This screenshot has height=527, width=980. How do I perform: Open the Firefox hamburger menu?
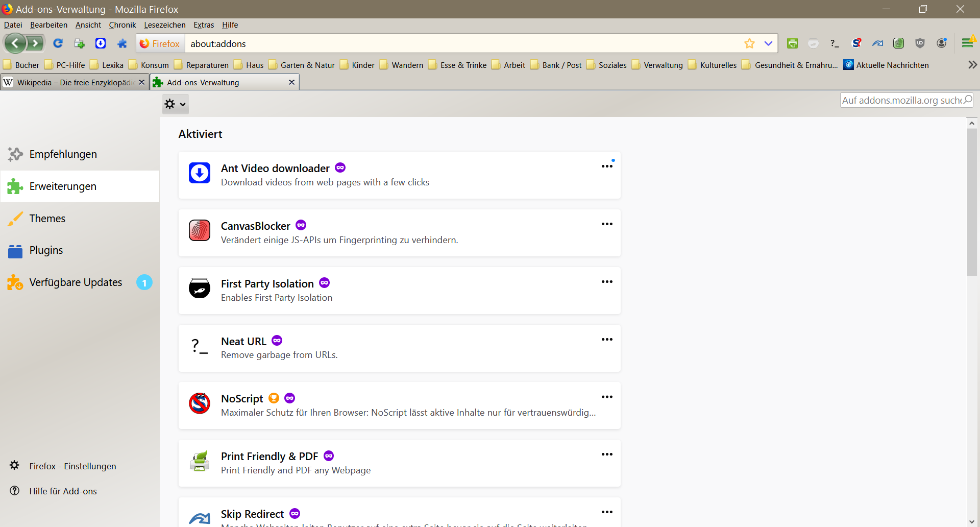tap(967, 43)
